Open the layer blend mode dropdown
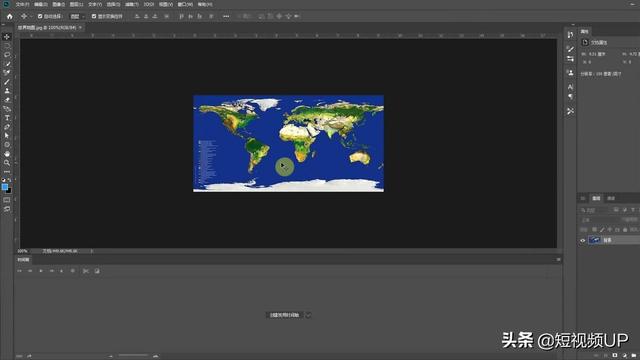Image resolution: width=640 pixels, height=360 pixels. pos(599,220)
